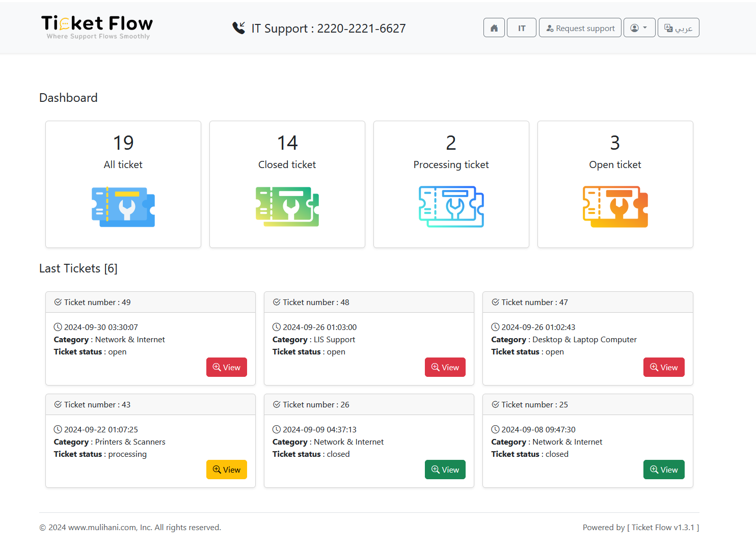
Task: Click the Open ticket label
Action: 615,164
